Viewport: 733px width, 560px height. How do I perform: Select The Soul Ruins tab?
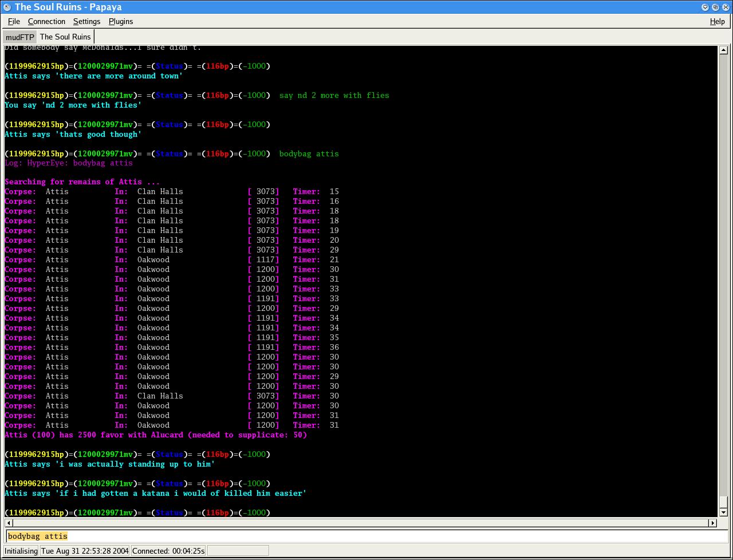coord(65,37)
